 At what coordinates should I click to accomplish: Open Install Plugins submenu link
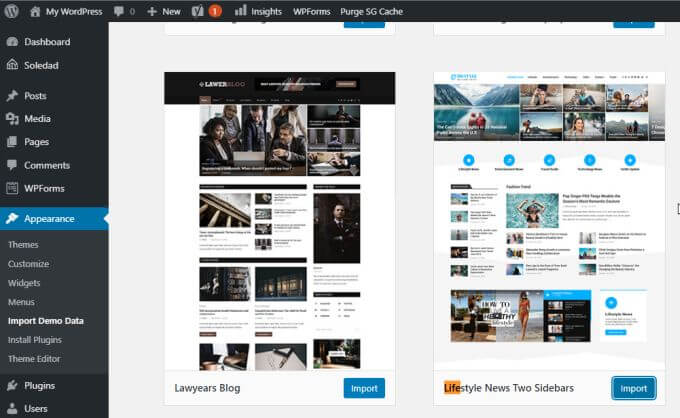point(35,340)
